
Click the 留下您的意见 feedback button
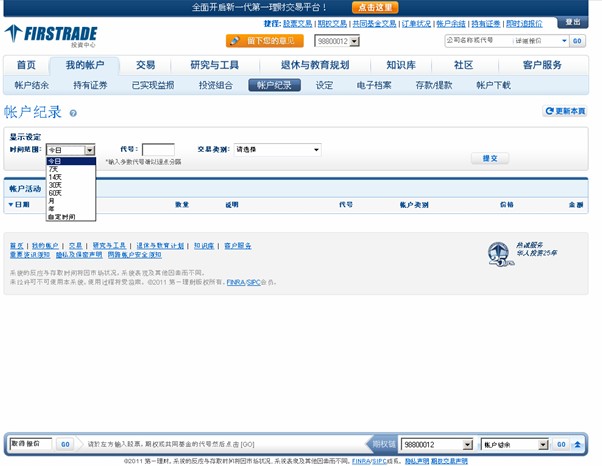[264, 41]
